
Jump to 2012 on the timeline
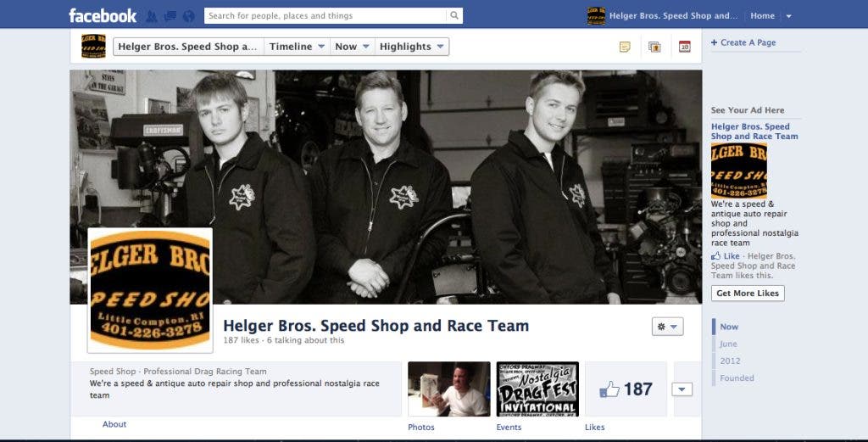point(730,361)
